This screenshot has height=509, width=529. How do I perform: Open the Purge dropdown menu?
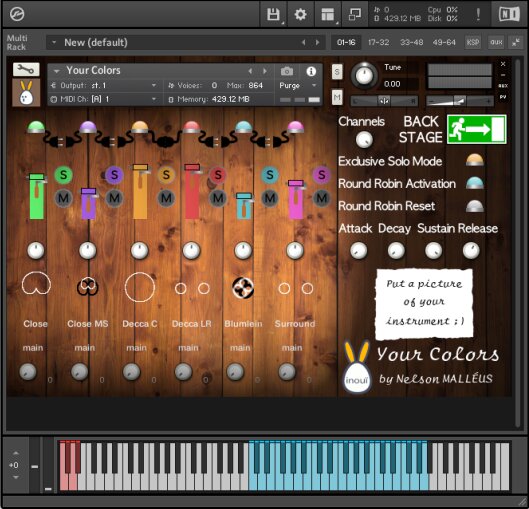pyautogui.click(x=298, y=86)
